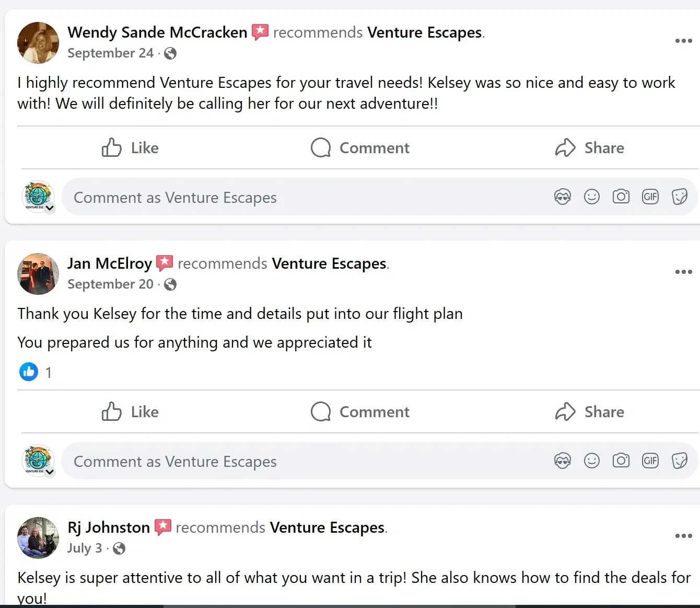Like Wendy Sande McCracken's recommendation

pos(130,148)
